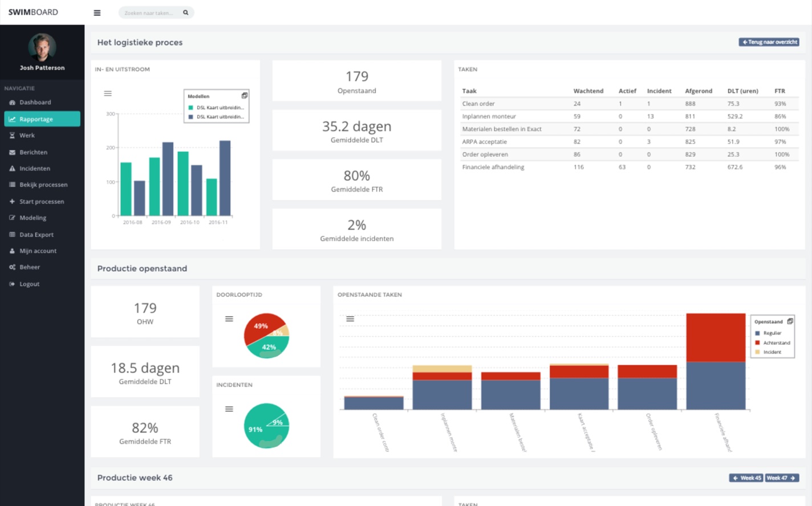Click the Start processen plus icon

(x=12, y=201)
